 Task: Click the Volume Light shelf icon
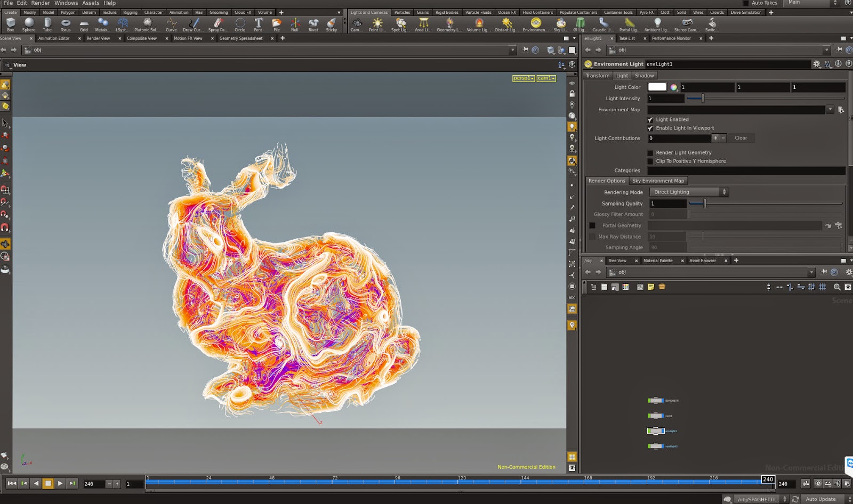[x=478, y=23]
